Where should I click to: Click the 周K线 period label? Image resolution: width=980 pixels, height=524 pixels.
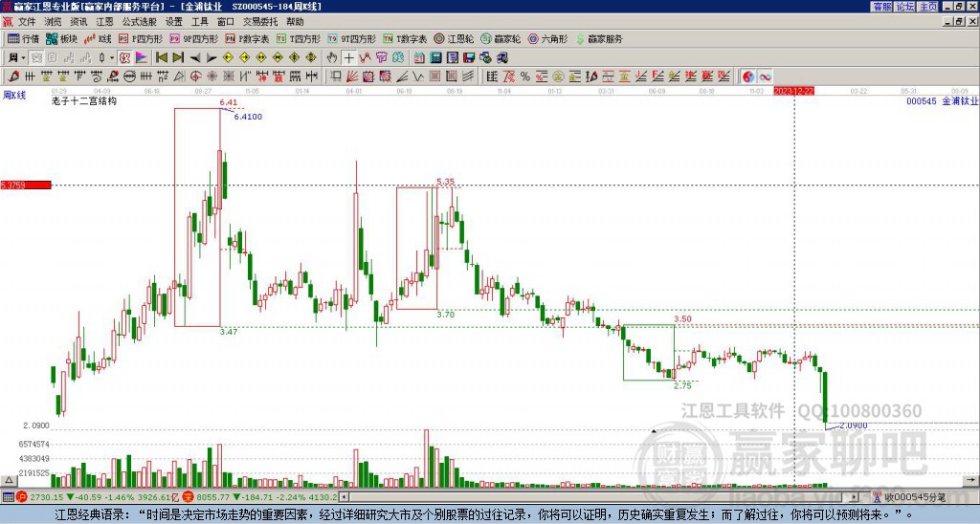pos(14,96)
